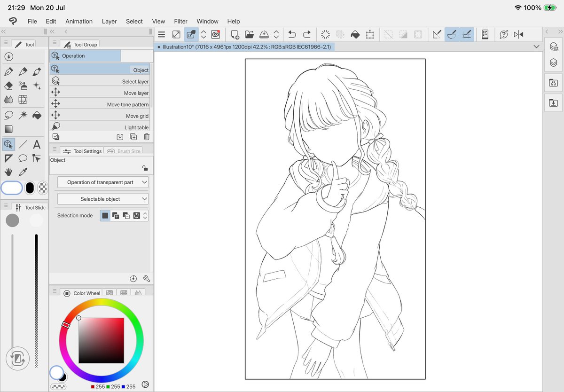The width and height of the screenshot is (564, 392).
Task: Delete sub tool with trash icon
Action: pyautogui.click(x=147, y=137)
